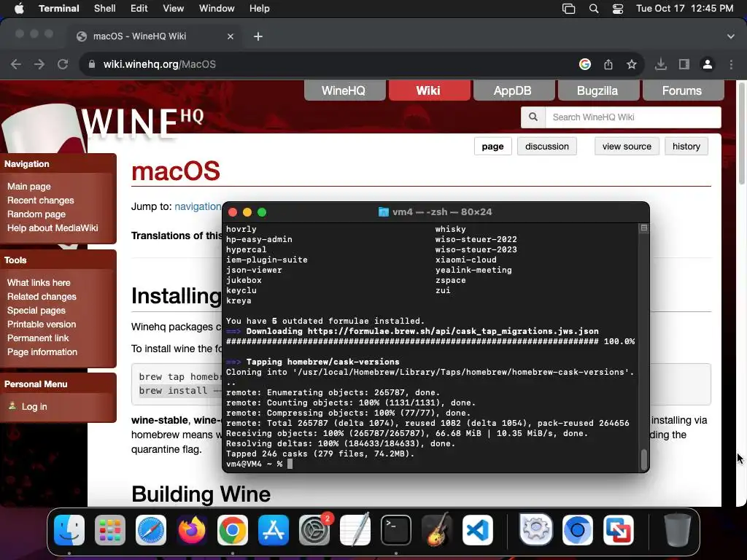Open App Store from the Dock

tap(274, 530)
